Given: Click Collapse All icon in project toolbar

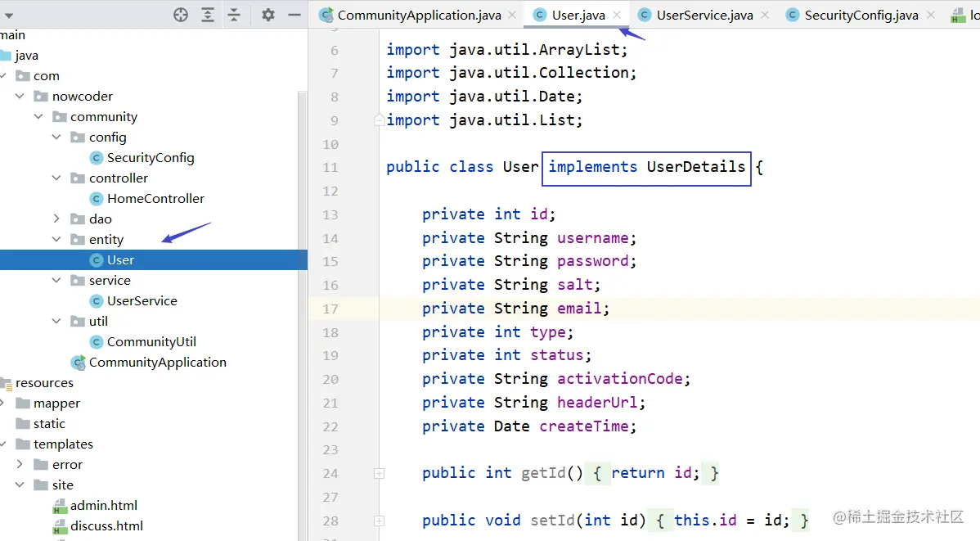Looking at the screenshot, I should (x=234, y=15).
